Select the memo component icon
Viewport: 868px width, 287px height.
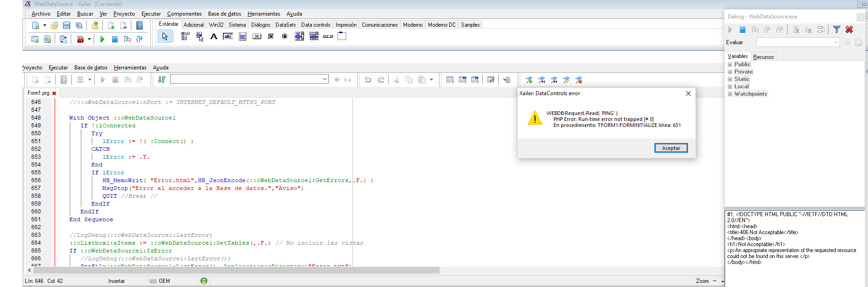point(242,36)
